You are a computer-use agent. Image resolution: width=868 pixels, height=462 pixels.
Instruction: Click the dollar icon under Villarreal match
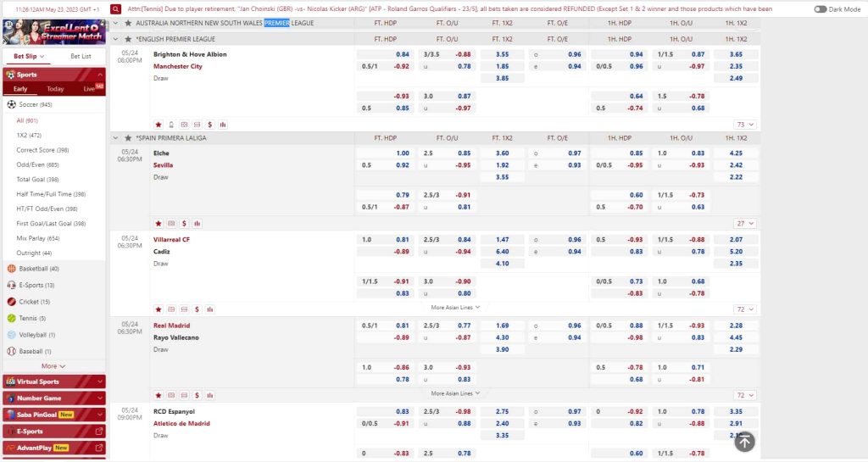197,309
